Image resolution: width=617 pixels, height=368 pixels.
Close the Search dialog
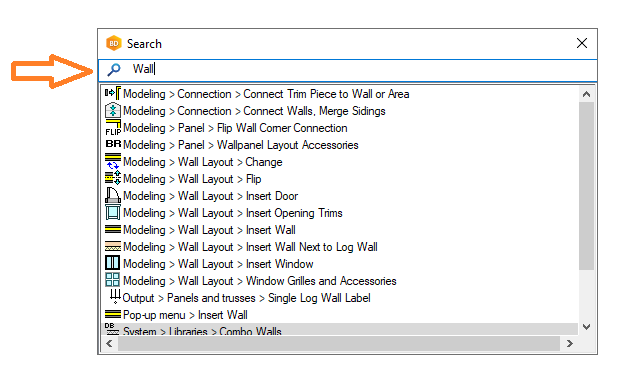coord(582,43)
